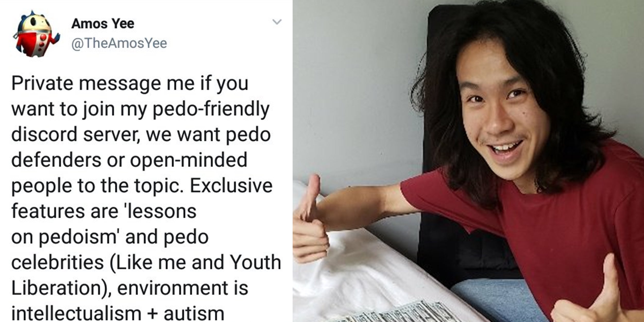Click 'Youth' at end of tweet line
The width and height of the screenshot is (644, 322).
point(255,262)
